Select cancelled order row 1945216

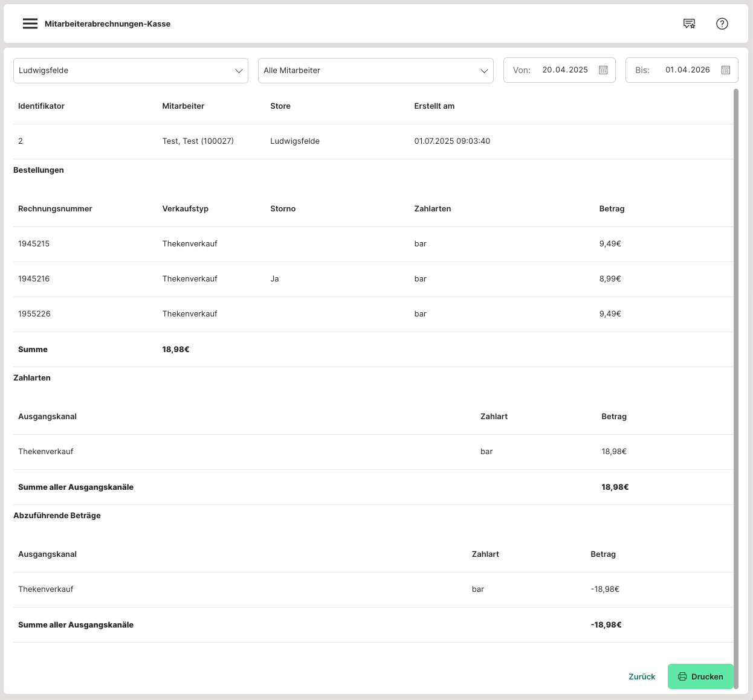coord(34,279)
